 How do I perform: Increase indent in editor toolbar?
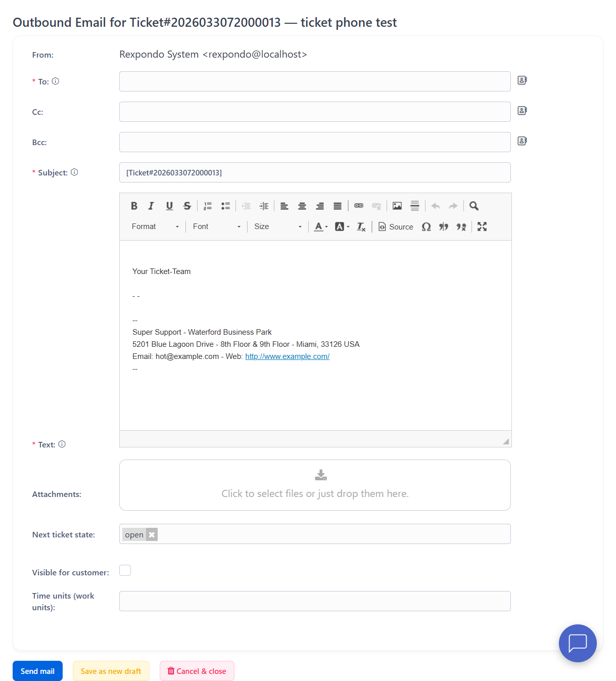click(264, 206)
